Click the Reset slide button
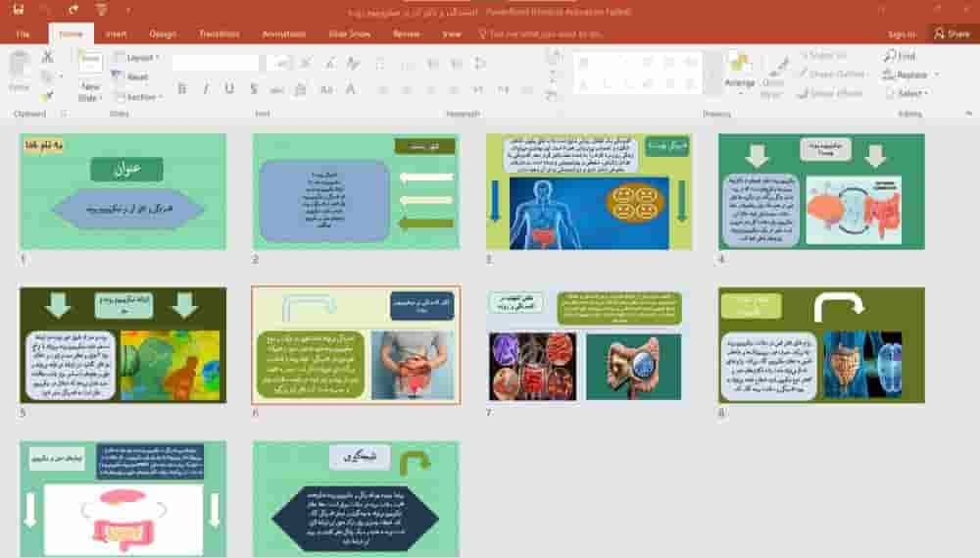Viewport: 980px width, 558px height. click(x=129, y=76)
